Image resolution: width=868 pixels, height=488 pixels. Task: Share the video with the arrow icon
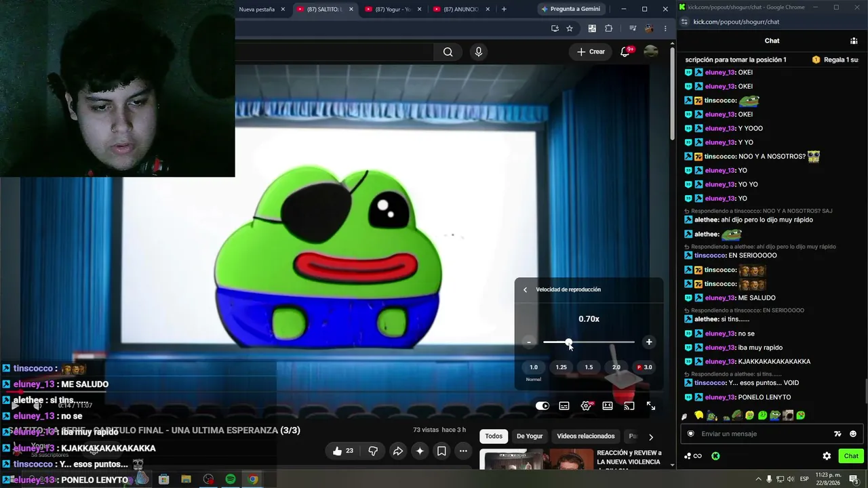[398, 451]
